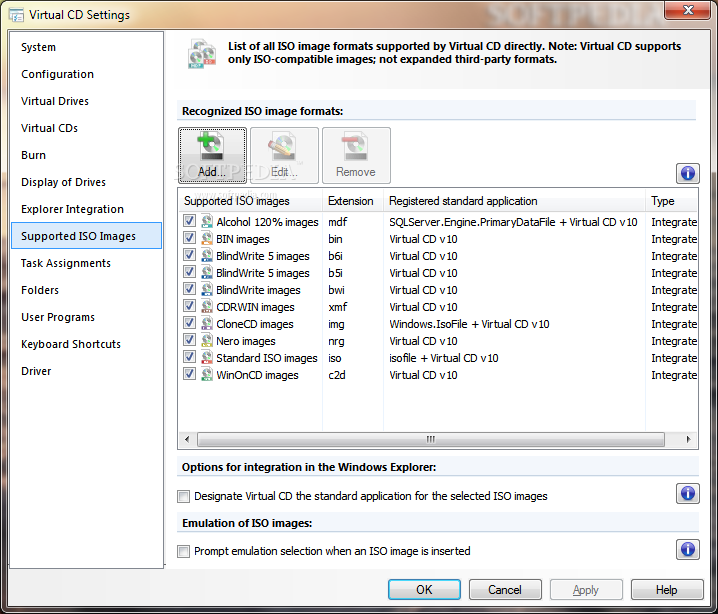Click the WinOnCD images file icon

tap(207, 375)
